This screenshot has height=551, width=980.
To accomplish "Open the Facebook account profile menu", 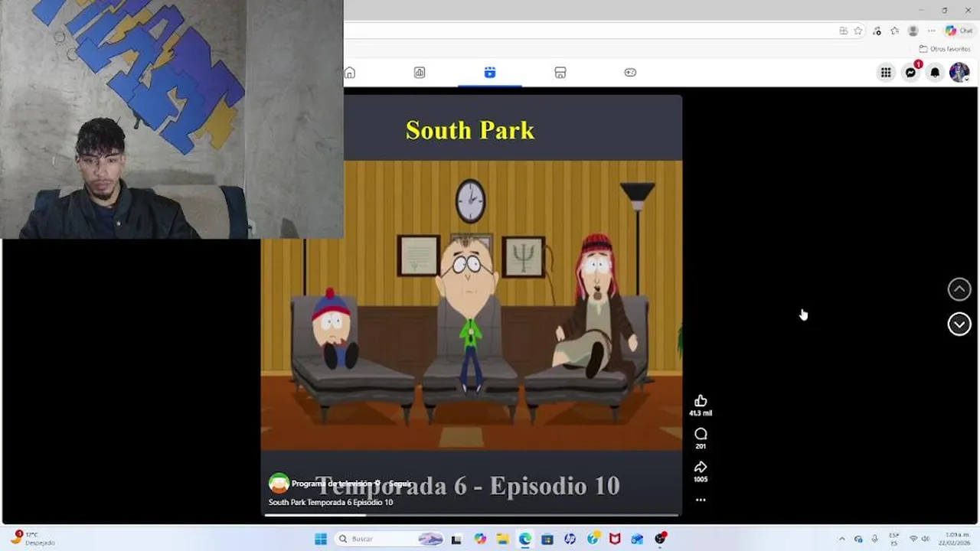I will pos(959,73).
